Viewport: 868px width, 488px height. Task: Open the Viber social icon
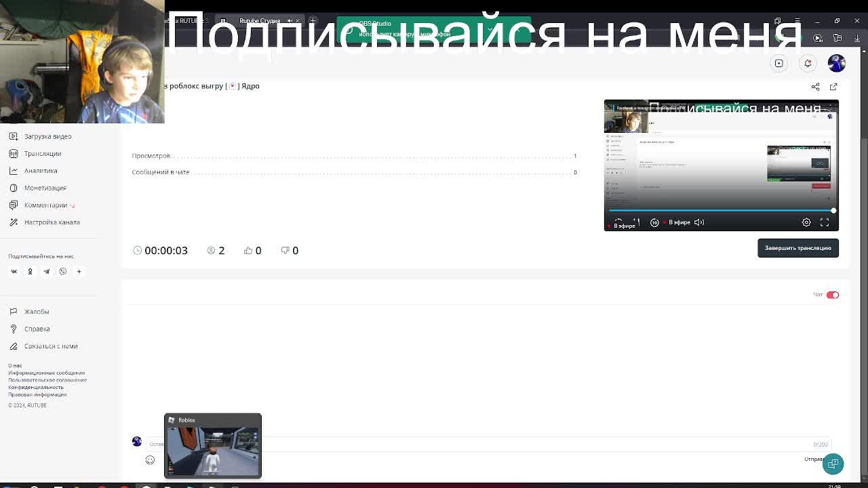click(x=62, y=271)
